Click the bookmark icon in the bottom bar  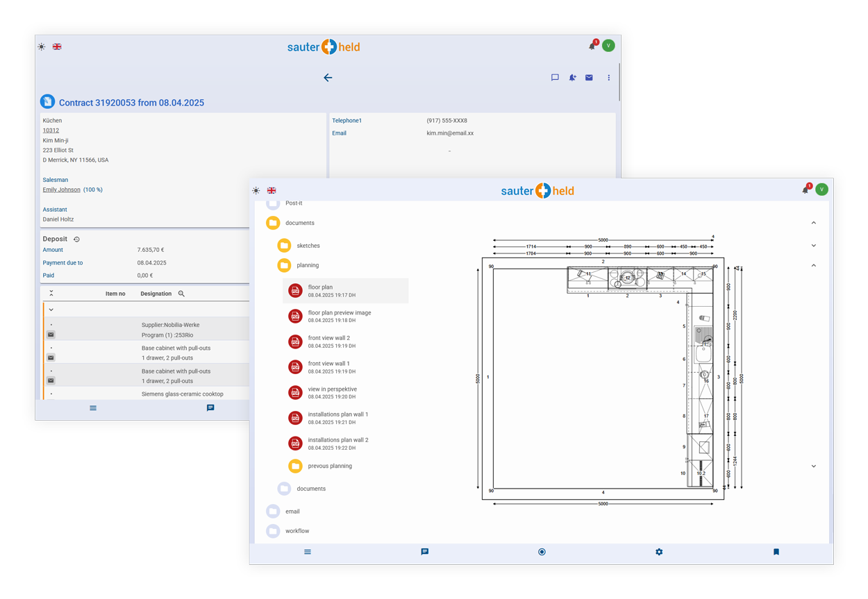click(x=776, y=552)
